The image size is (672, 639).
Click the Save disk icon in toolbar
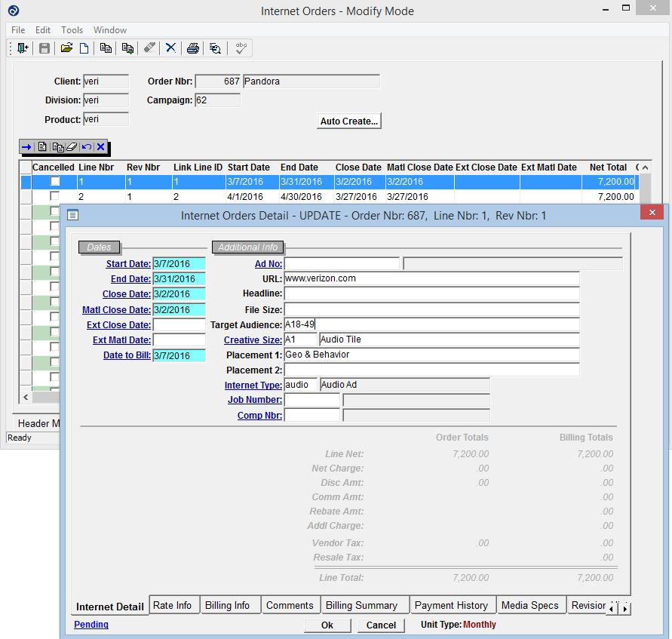tap(44, 48)
